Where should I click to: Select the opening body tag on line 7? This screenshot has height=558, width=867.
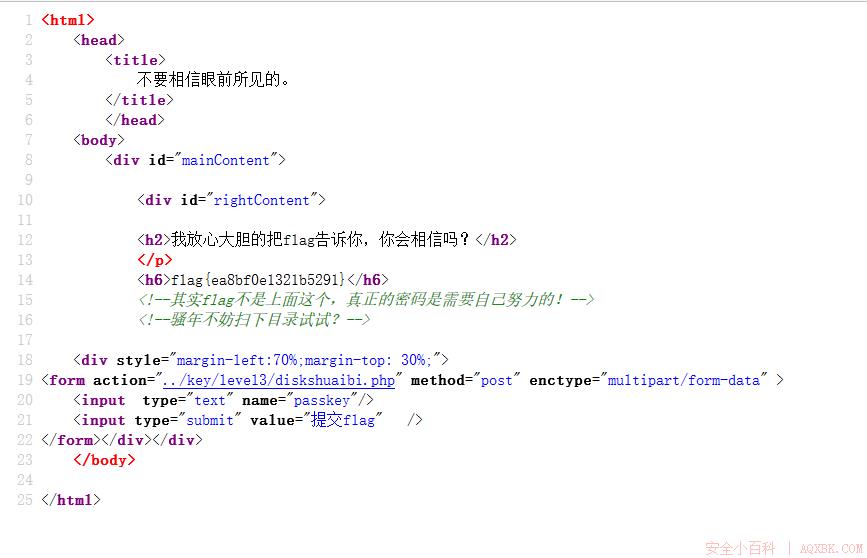coord(99,139)
